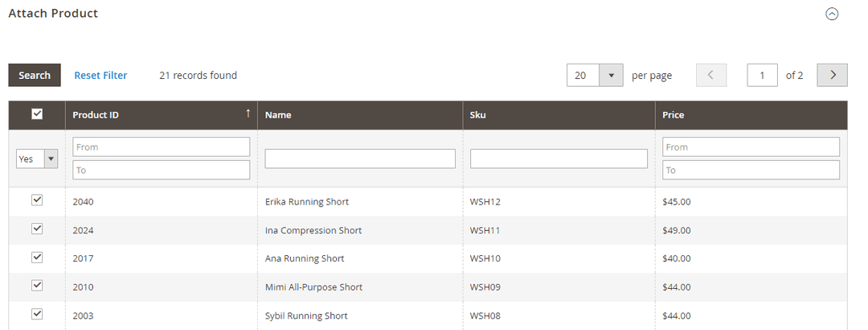Sort by the Sku column header

[477, 115]
